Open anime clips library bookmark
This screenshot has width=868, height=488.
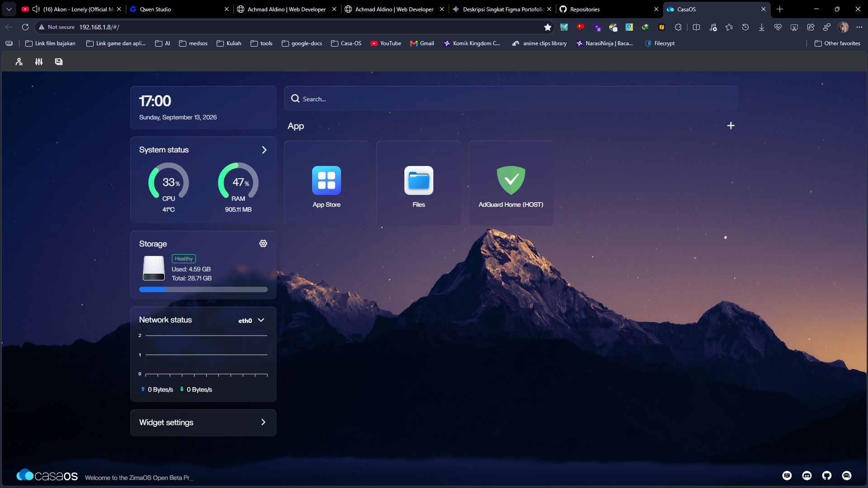[x=540, y=43]
